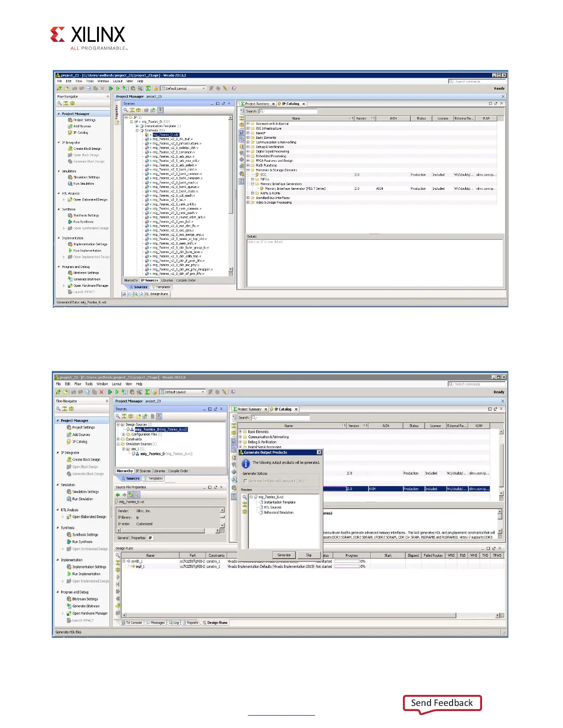Open Default Layout dropdown in lower Vivado
Image resolution: width=563 pixels, height=728 pixels.
pos(182,392)
